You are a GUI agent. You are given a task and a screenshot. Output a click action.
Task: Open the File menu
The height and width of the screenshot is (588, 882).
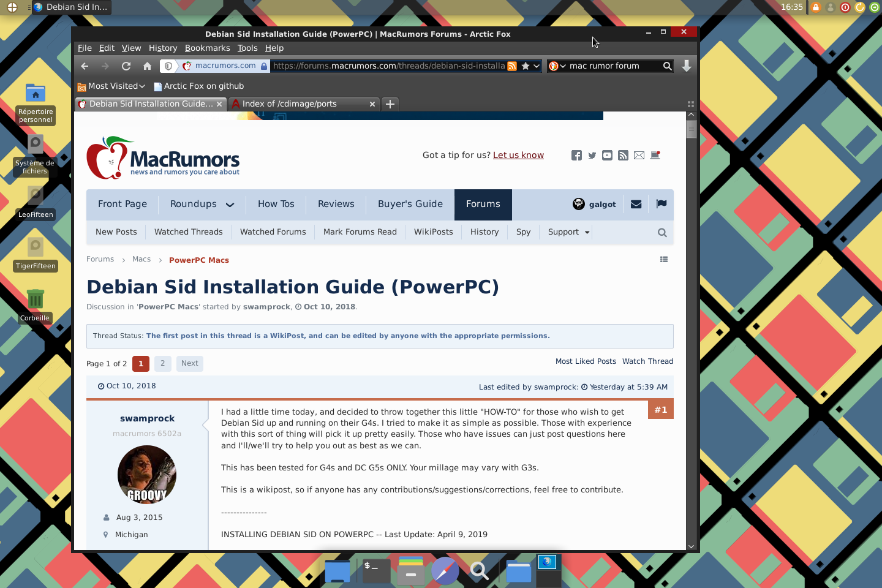[85, 48]
